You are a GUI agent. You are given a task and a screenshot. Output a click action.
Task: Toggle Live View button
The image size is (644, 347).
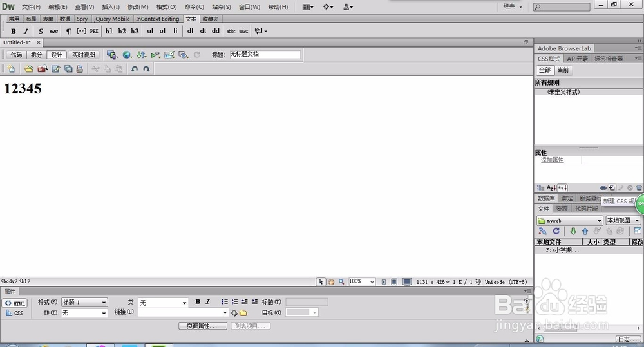[83, 55]
